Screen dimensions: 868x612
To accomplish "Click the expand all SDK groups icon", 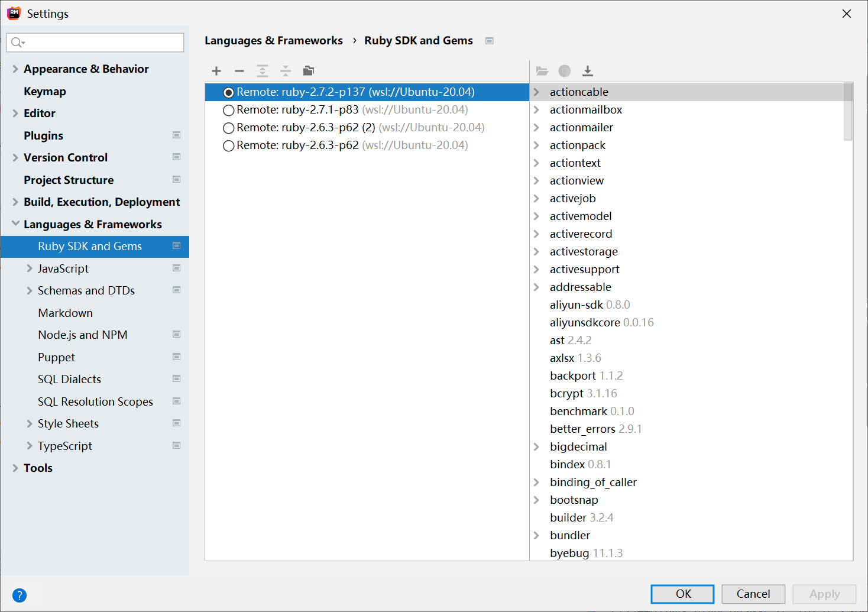I will click(x=263, y=72).
